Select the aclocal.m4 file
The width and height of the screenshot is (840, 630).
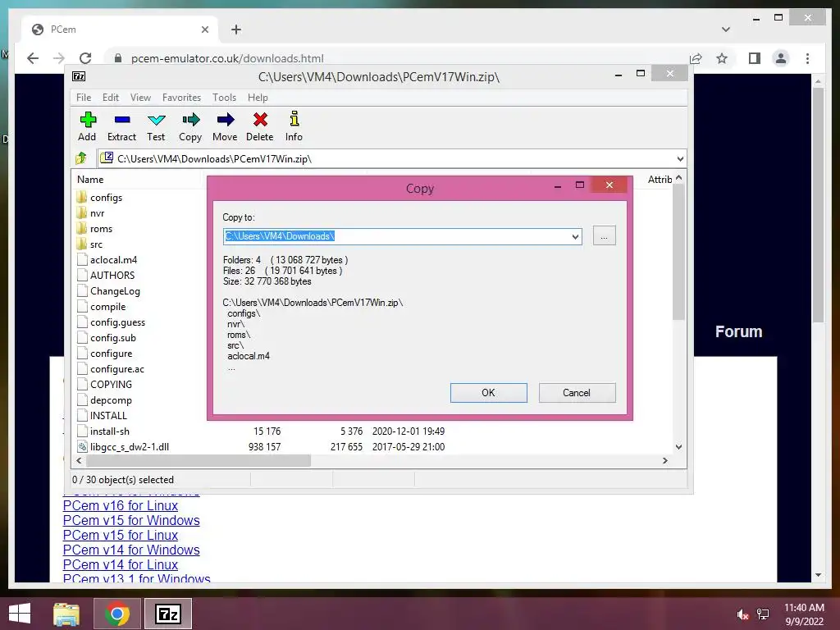point(107,260)
